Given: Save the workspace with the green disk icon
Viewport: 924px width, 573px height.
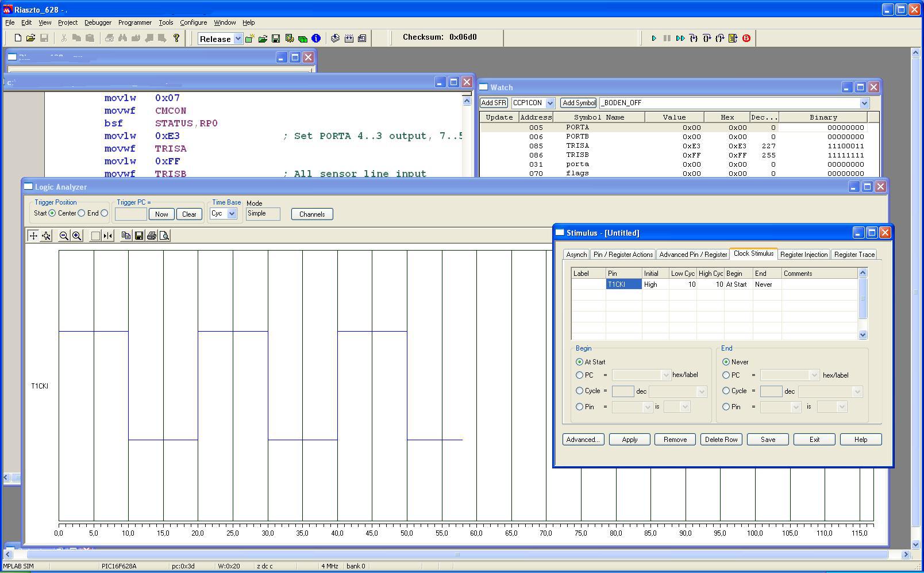Looking at the screenshot, I should (276, 39).
